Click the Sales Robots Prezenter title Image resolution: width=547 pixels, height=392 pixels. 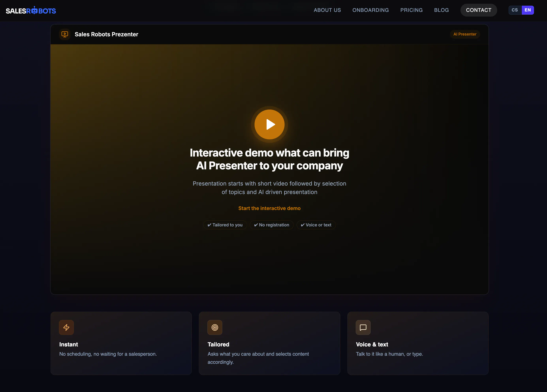(106, 34)
